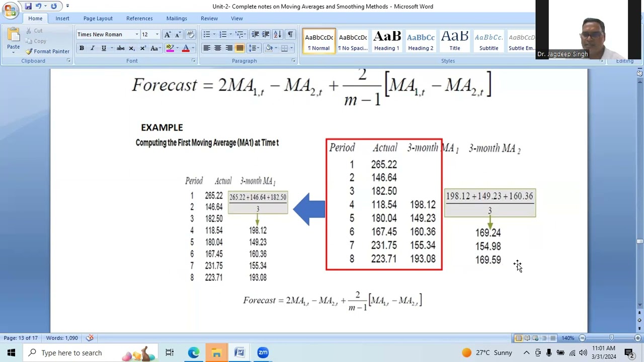Shrink font size with the A-down icon
The width and height of the screenshot is (644, 362).
(177, 34)
